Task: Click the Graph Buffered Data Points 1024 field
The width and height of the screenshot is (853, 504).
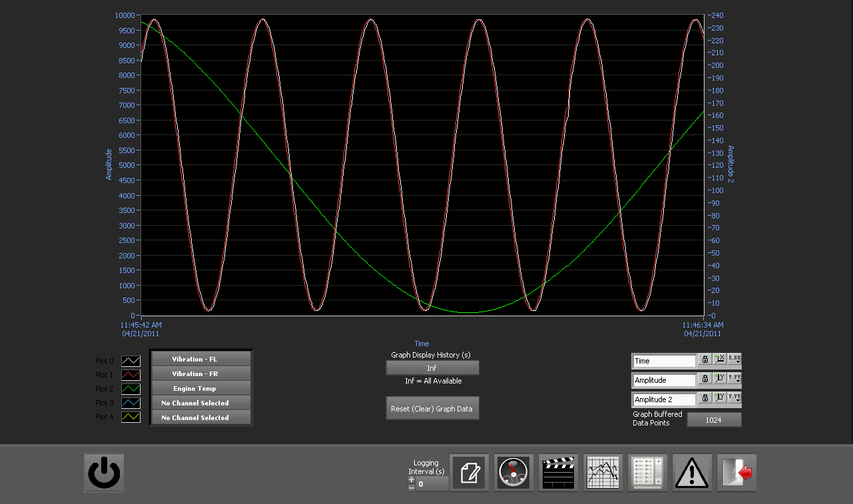Action: [714, 419]
